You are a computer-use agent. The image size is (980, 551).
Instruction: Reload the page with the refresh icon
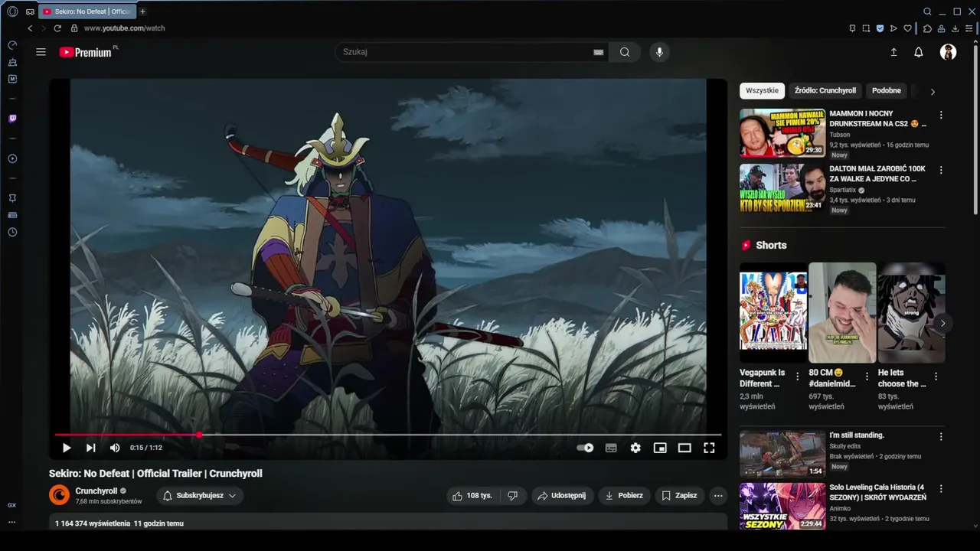(x=57, y=28)
